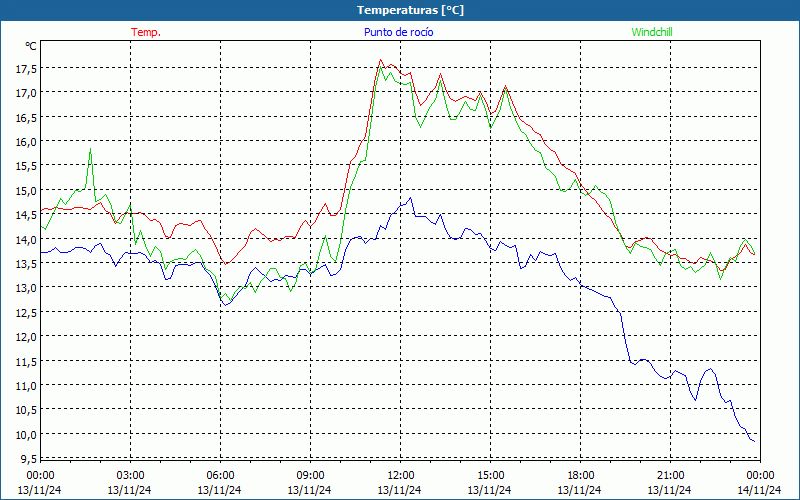Click the 12:00 time axis label
This screenshot has height=500, width=800.
coord(401,475)
